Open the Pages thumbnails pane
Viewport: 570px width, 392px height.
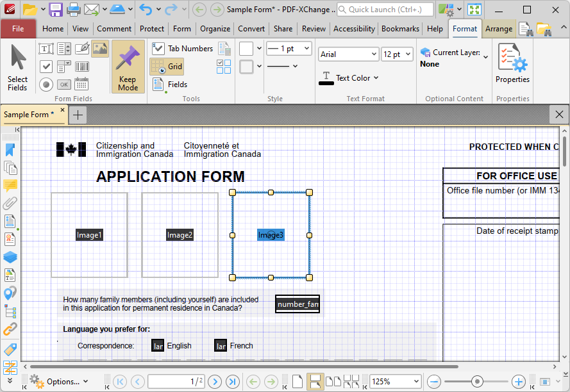[10, 168]
